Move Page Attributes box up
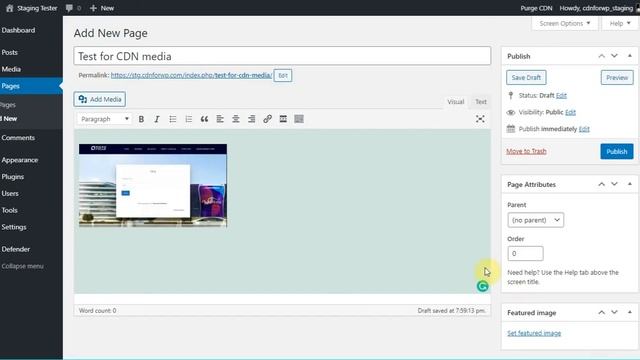The height and width of the screenshot is (360, 640). (x=601, y=184)
